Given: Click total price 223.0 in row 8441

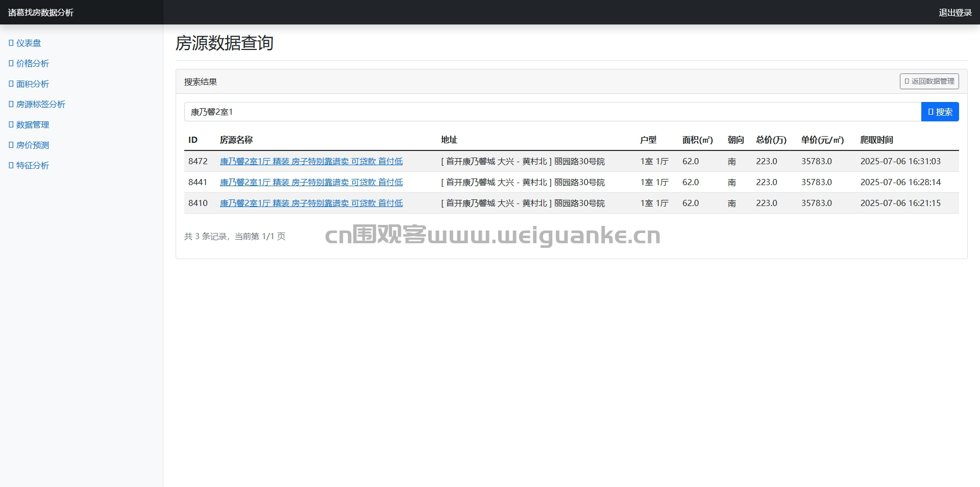Looking at the screenshot, I should pos(767,183).
